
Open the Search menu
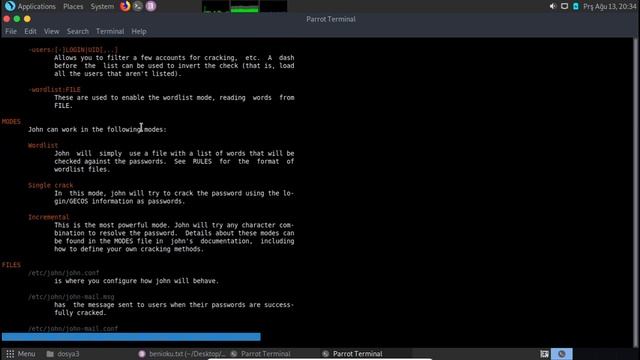point(78,31)
